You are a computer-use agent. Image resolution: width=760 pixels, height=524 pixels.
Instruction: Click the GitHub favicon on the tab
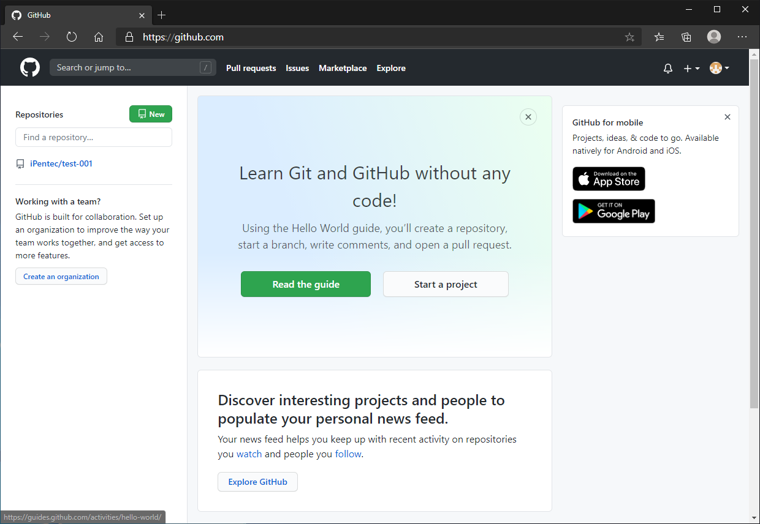(16, 15)
